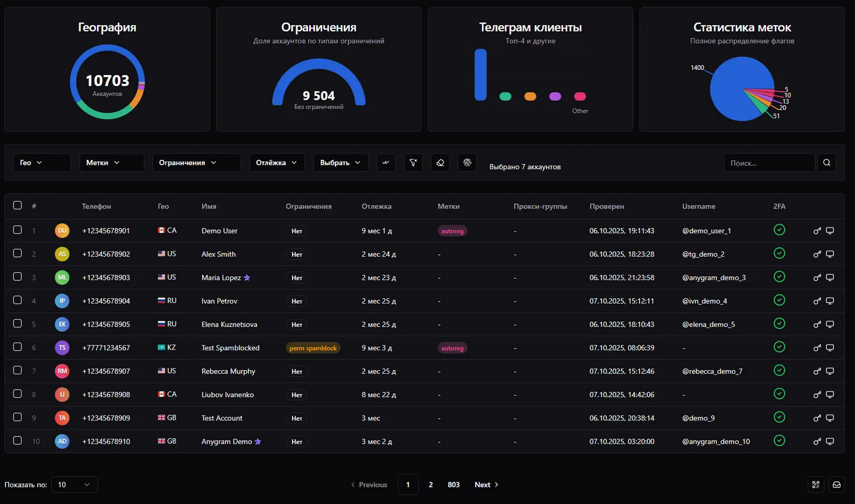
Task: Click the double-checkmark icon button
Action: point(386,163)
